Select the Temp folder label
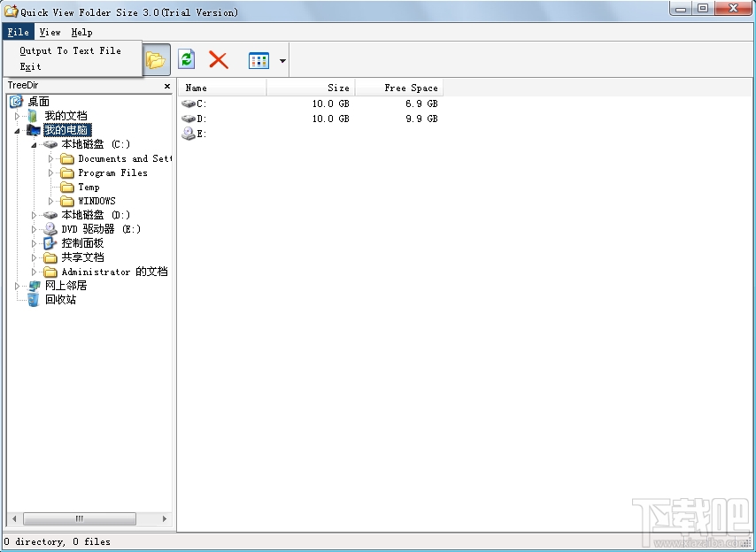Viewport: 756px width, 552px height. point(89,187)
